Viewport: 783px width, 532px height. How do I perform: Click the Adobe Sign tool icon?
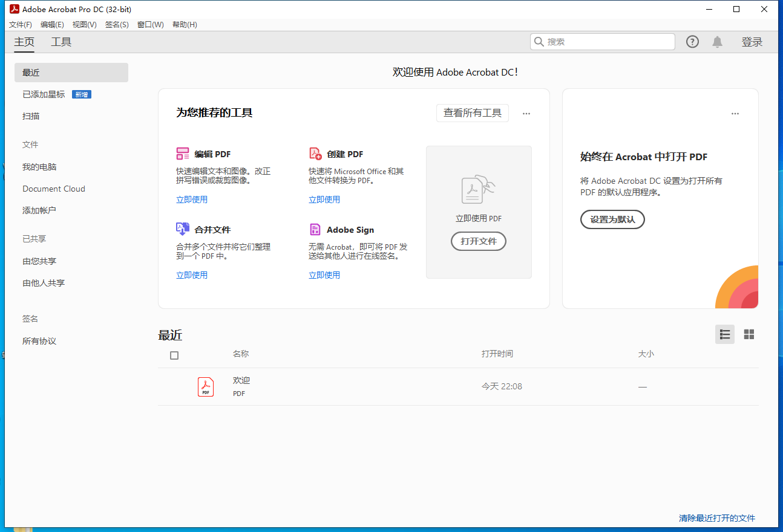[315, 229]
